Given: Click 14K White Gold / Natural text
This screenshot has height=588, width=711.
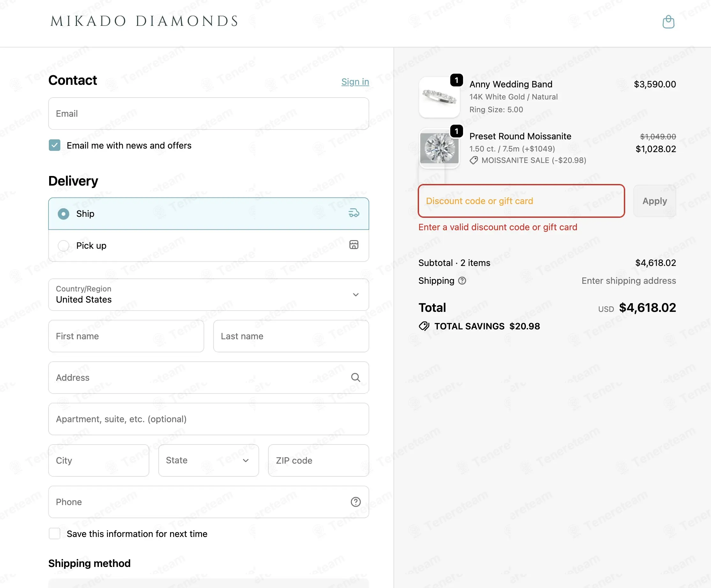Looking at the screenshot, I should (x=513, y=97).
